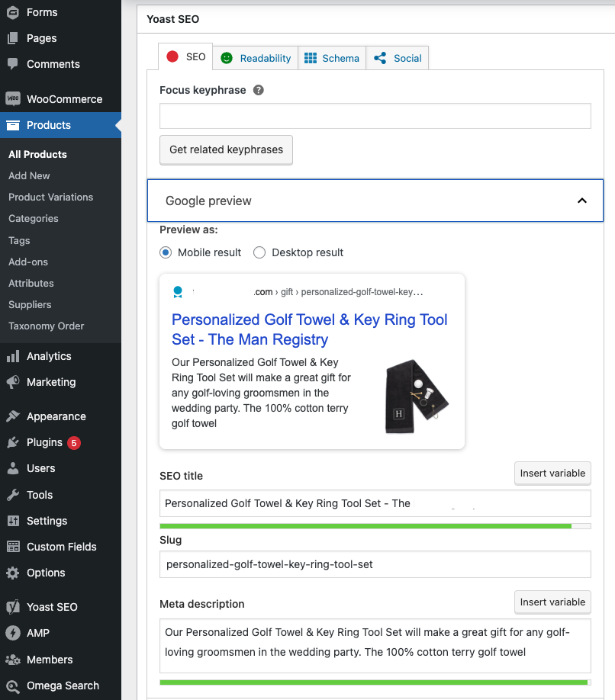This screenshot has height=700, width=615.
Task: Click the Omega Search magnifier icon
Action: [x=13, y=686]
